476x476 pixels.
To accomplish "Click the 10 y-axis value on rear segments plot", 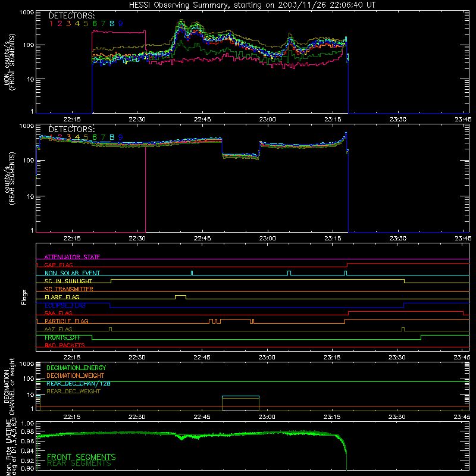I will point(30,196).
